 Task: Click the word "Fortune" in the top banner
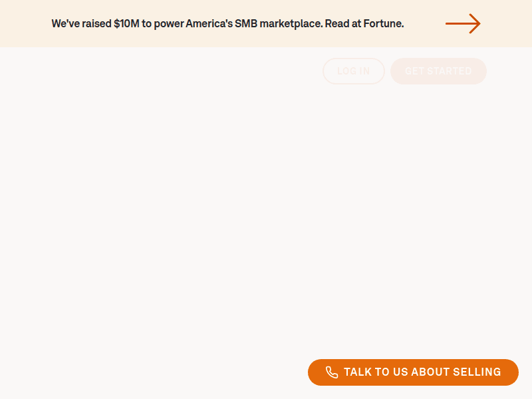tap(383, 24)
